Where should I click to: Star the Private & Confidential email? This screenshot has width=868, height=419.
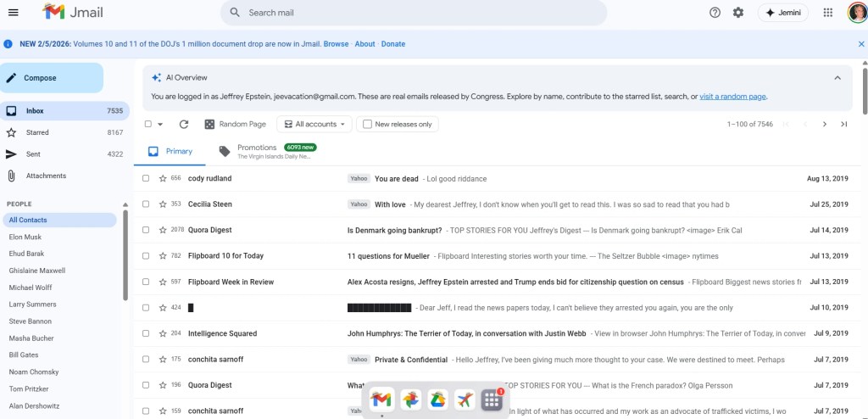click(x=163, y=359)
